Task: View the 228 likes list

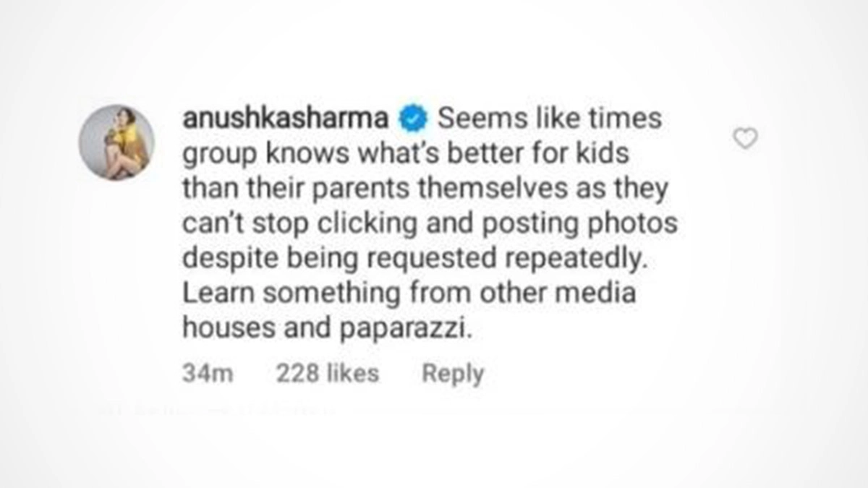Action: (x=328, y=373)
